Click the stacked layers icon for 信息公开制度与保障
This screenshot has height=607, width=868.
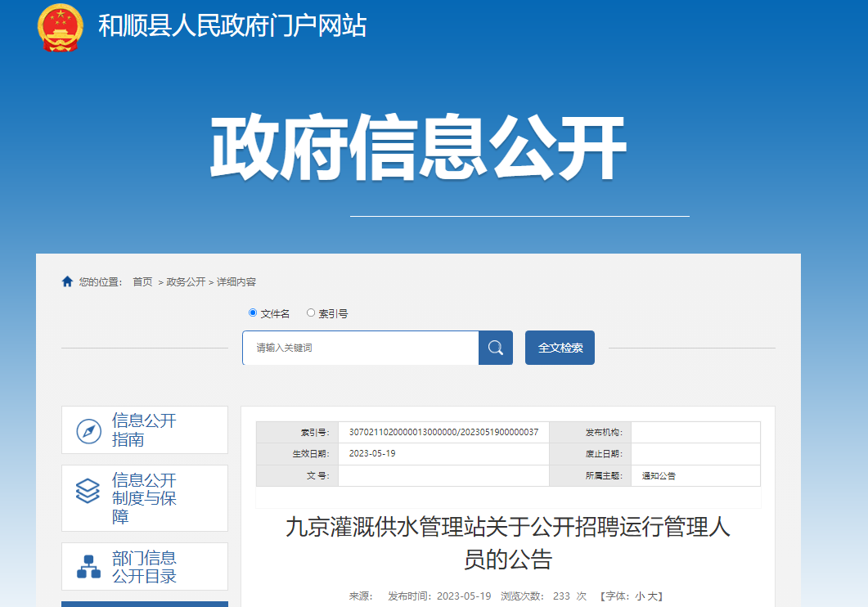click(88, 490)
